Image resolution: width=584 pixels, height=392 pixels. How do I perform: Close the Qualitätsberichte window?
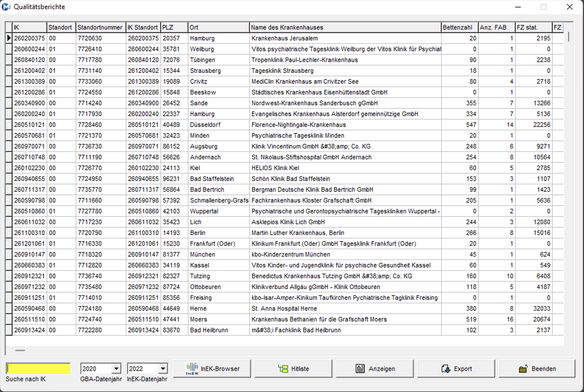(x=569, y=7)
